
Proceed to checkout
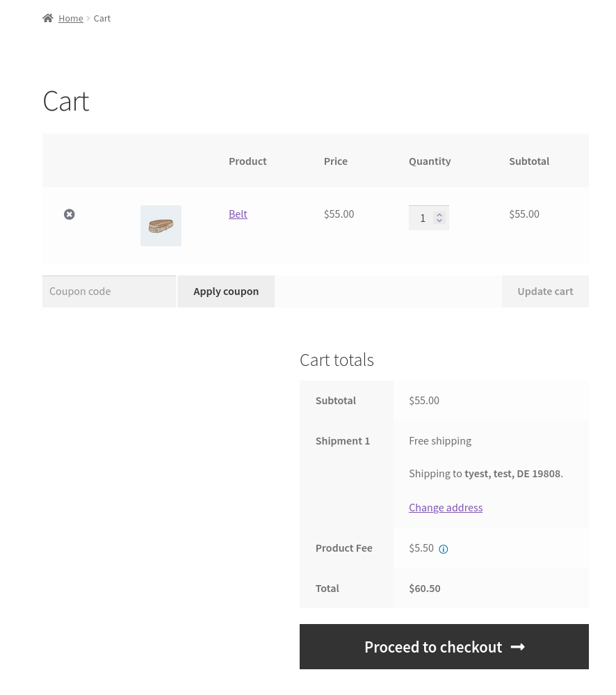coord(432,647)
